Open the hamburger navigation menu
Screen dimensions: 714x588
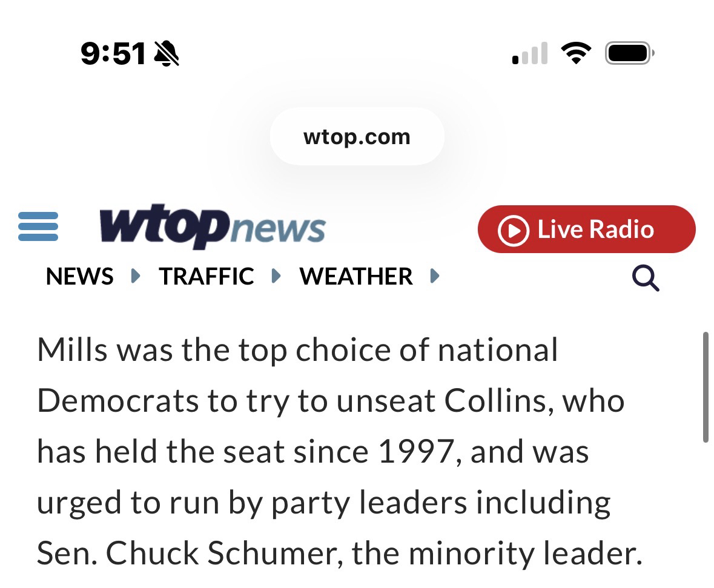coord(38,226)
